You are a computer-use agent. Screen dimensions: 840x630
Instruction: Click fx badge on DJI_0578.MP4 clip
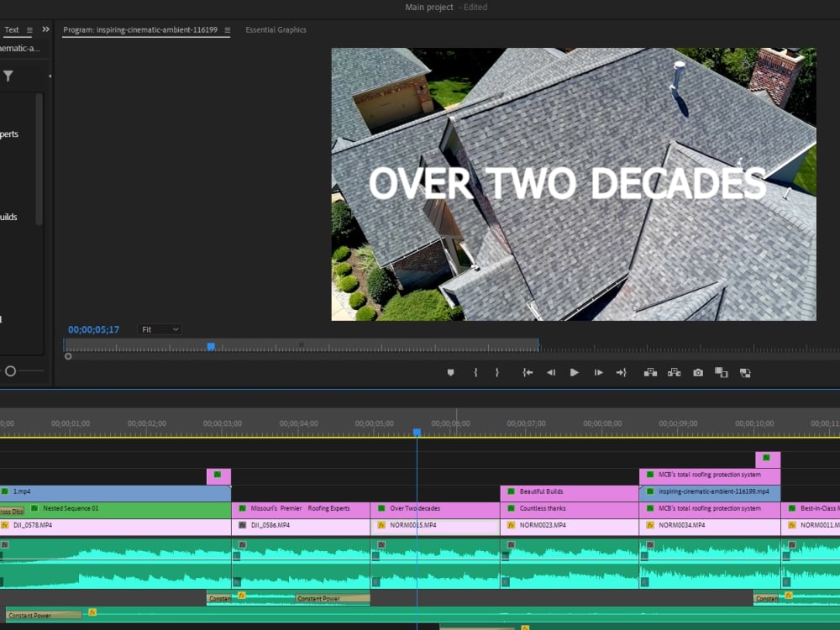(x=5, y=525)
